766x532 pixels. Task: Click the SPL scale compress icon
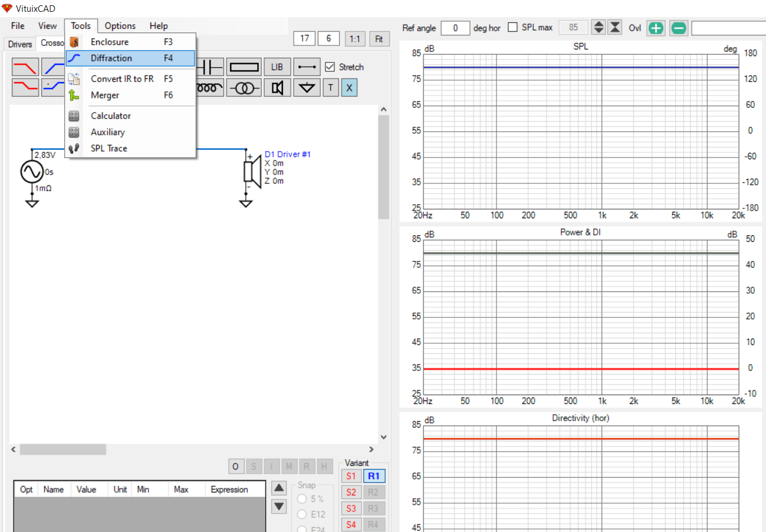615,27
